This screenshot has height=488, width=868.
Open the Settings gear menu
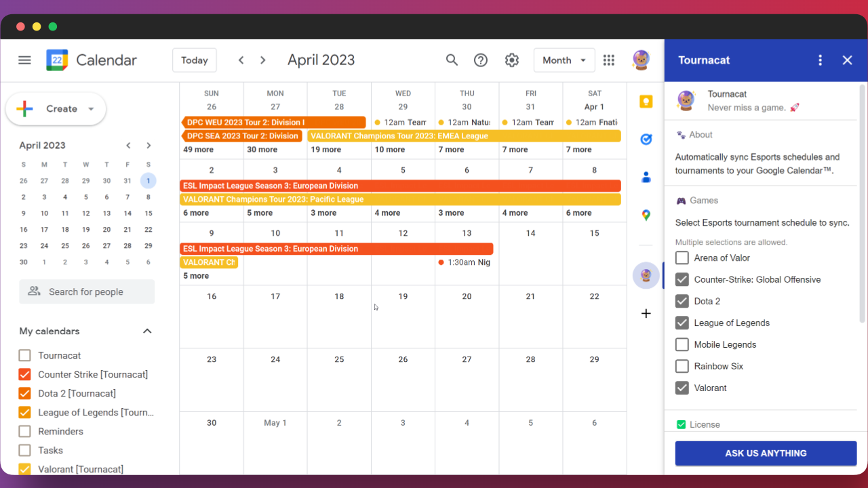(512, 60)
